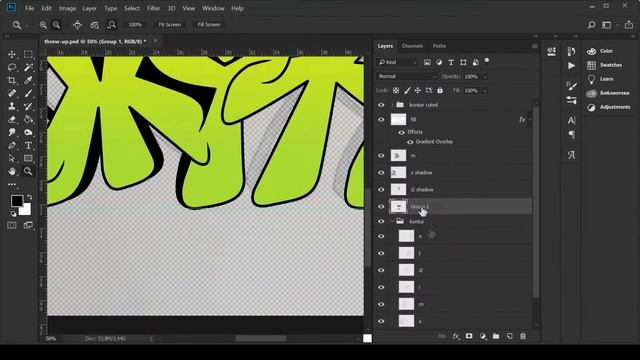
Task: Create a new layer with the page icon
Action: [509, 336]
